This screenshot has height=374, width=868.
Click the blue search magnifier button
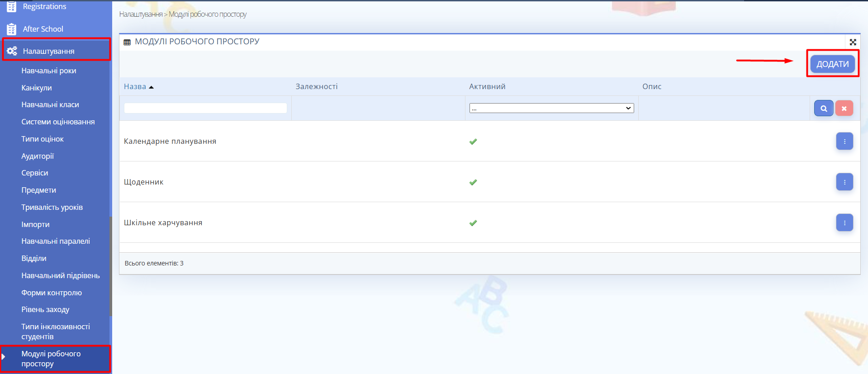tap(823, 109)
